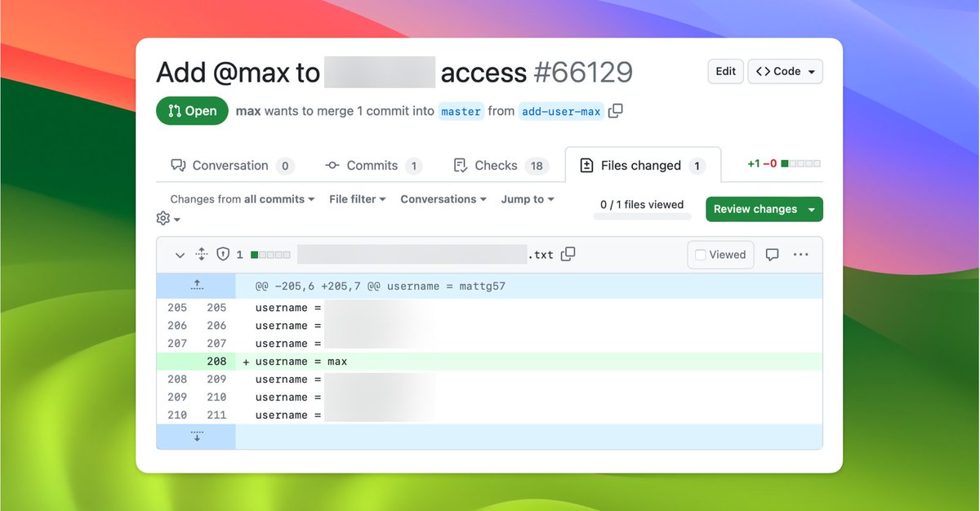This screenshot has height=511, width=980.
Task: Click the Checks count badge 18
Action: click(537, 166)
